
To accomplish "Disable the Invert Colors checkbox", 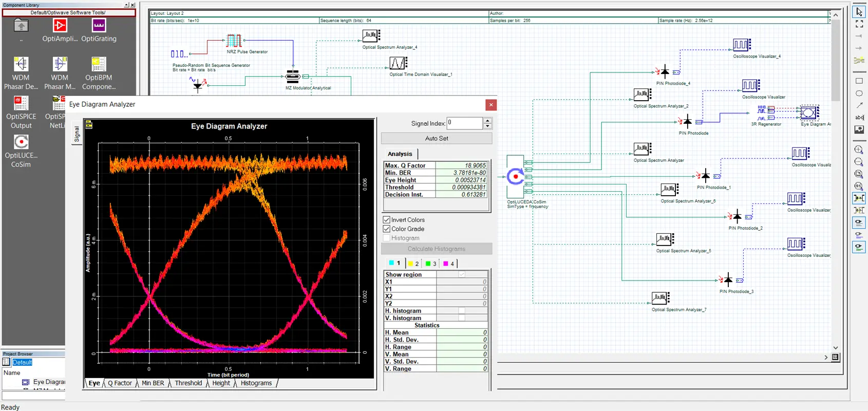I will tap(387, 220).
